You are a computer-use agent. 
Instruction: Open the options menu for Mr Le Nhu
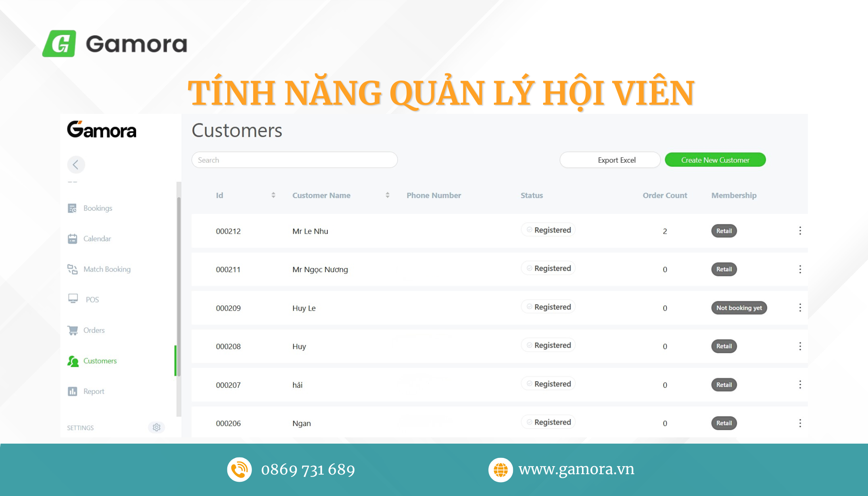click(x=800, y=231)
